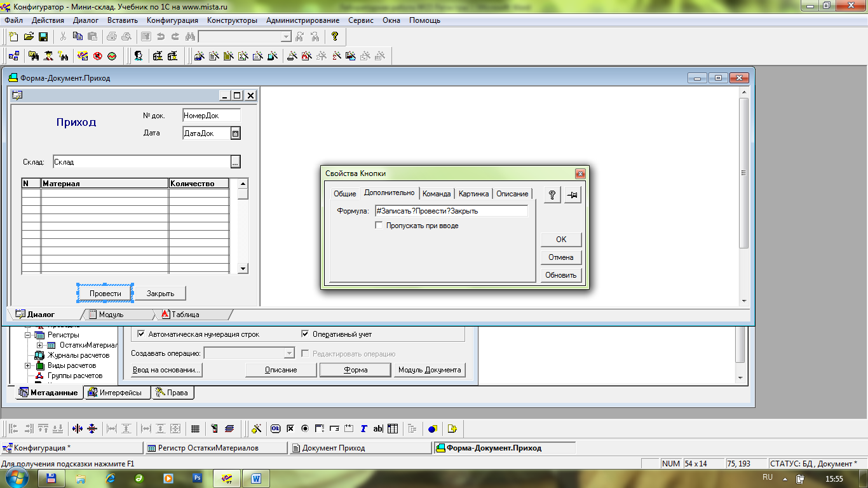Click the Open folder toolbar icon
The height and width of the screenshot is (488, 868).
tap(29, 37)
